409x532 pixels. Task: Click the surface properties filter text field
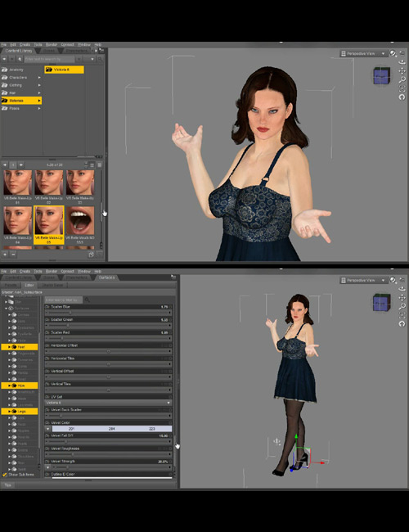64,300
